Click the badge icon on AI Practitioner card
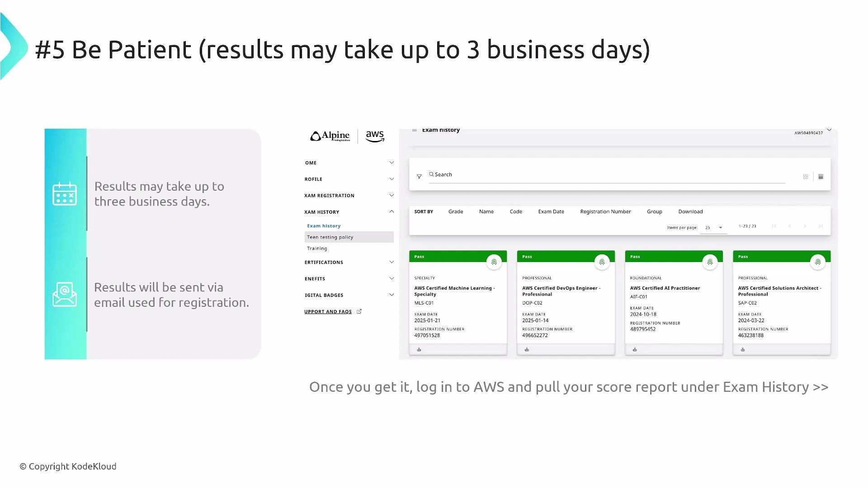This screenshot has height=488, width=868. pyautogui.click(x=710, y=262)
